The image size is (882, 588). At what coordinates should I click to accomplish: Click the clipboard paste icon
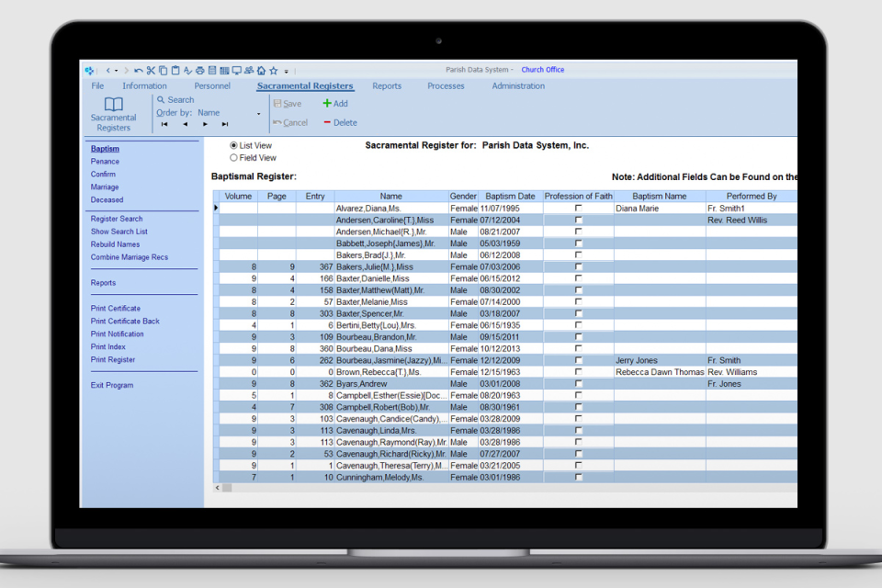(175, 71)
